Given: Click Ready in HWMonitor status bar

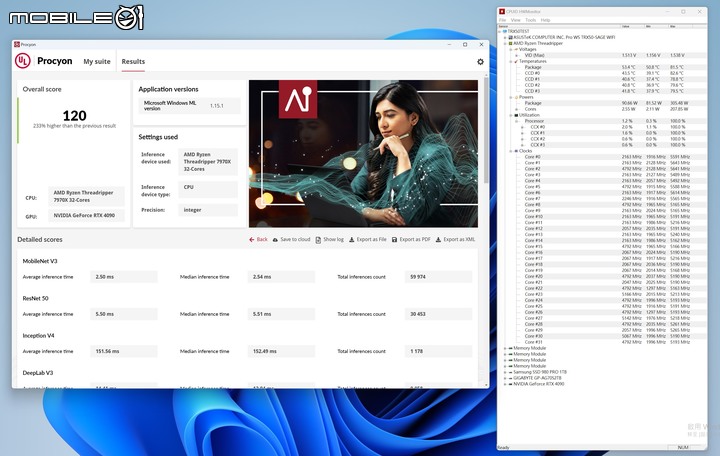Looking at the screenshot, I should 503,447.
